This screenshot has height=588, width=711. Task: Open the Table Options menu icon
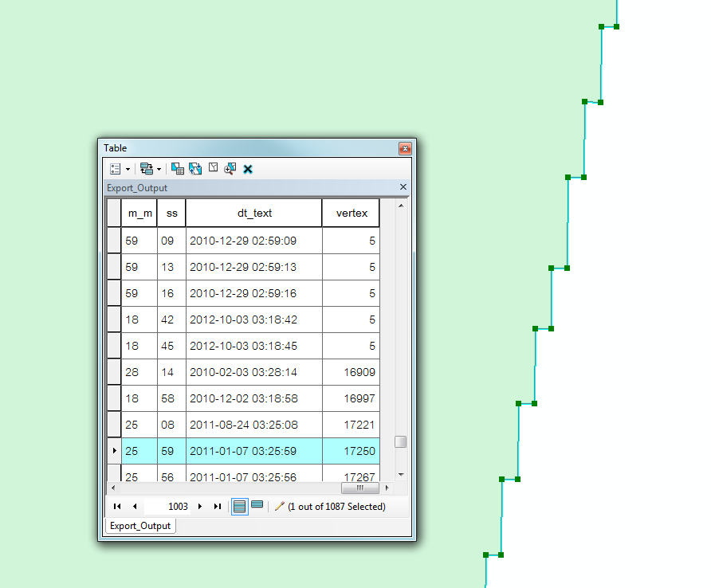pyautogui.click(x=115, y=169)
